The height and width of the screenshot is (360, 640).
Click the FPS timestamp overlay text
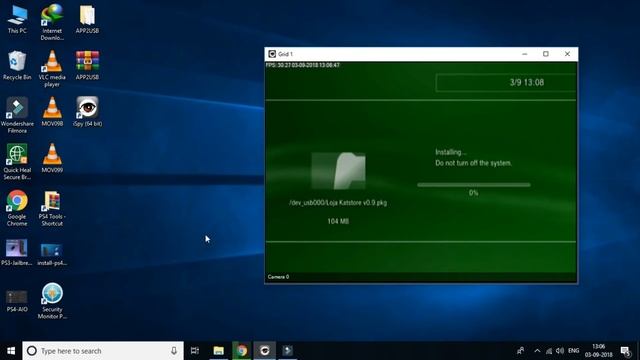pos(302,65)
